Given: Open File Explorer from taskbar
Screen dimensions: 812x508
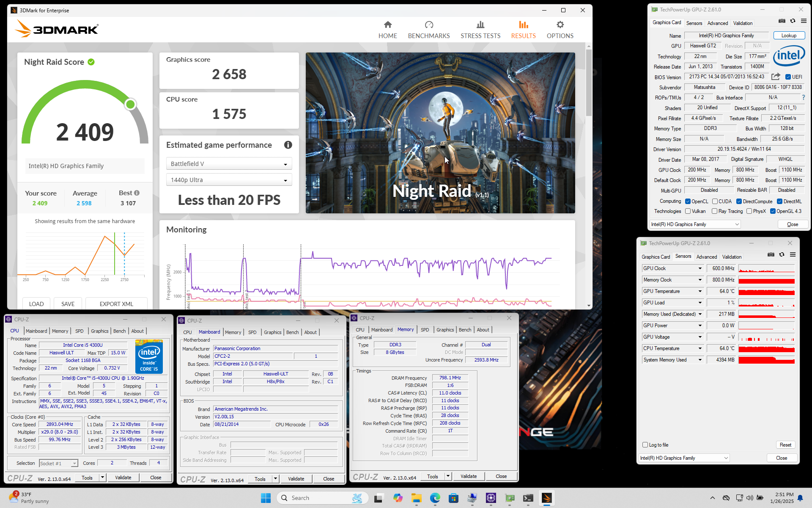Looking at the screenshot, I should pyautogui.click(x=417, y=498).
